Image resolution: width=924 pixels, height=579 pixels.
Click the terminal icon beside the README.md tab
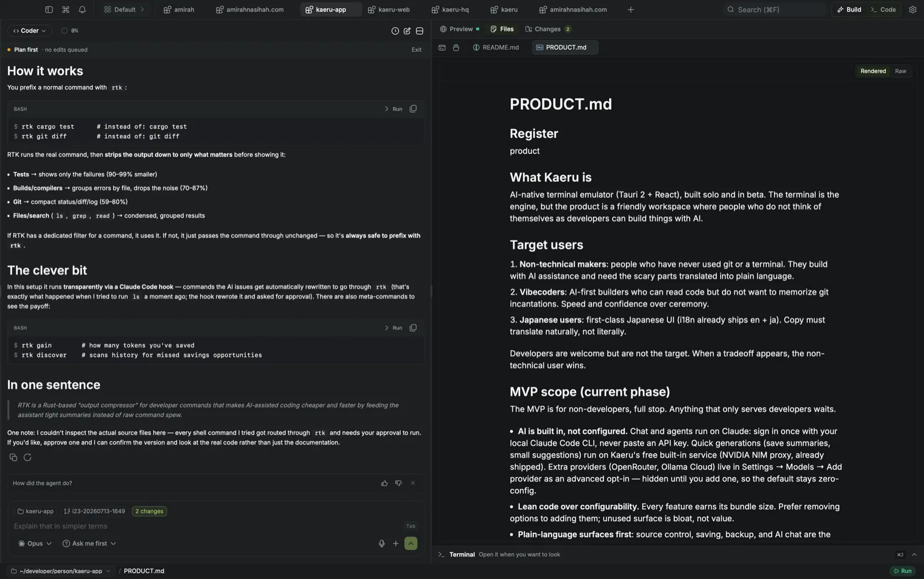(442, 47)
